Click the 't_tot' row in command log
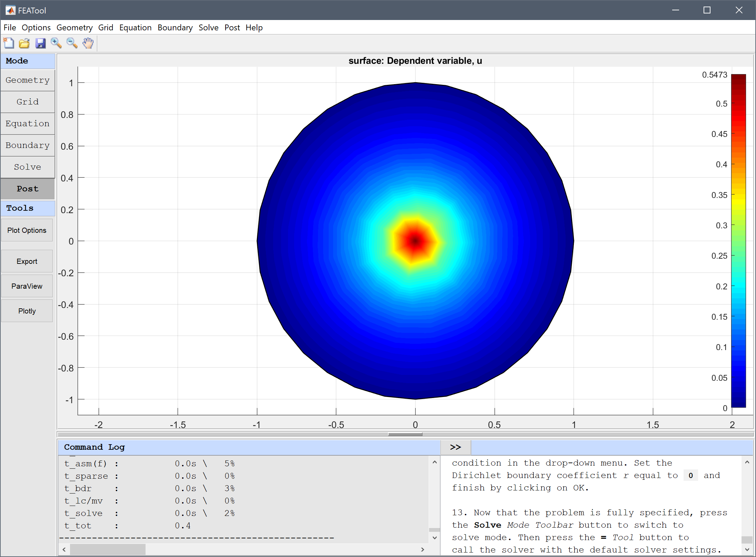The height and width of the screenshot is (557, 756). click(x=127, y=526)
